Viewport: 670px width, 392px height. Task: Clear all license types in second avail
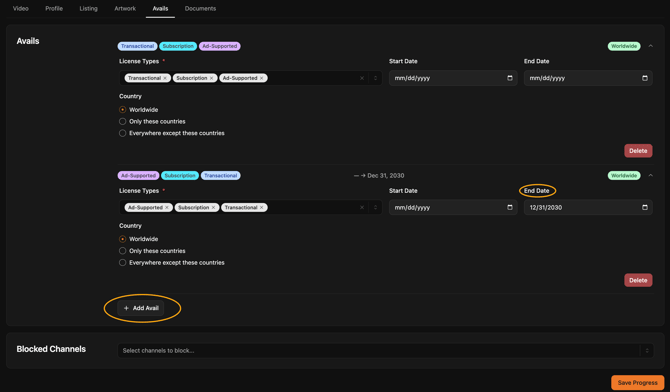click(362, 208)
